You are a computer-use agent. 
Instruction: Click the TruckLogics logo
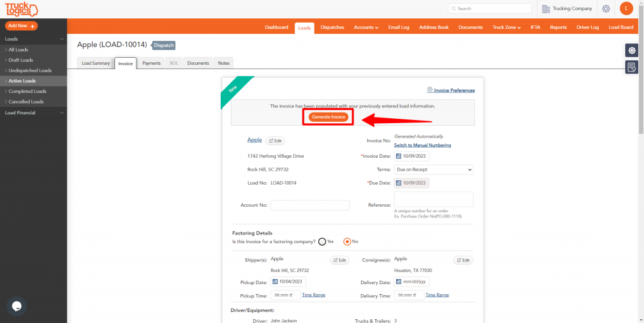[x=21, y=9]
